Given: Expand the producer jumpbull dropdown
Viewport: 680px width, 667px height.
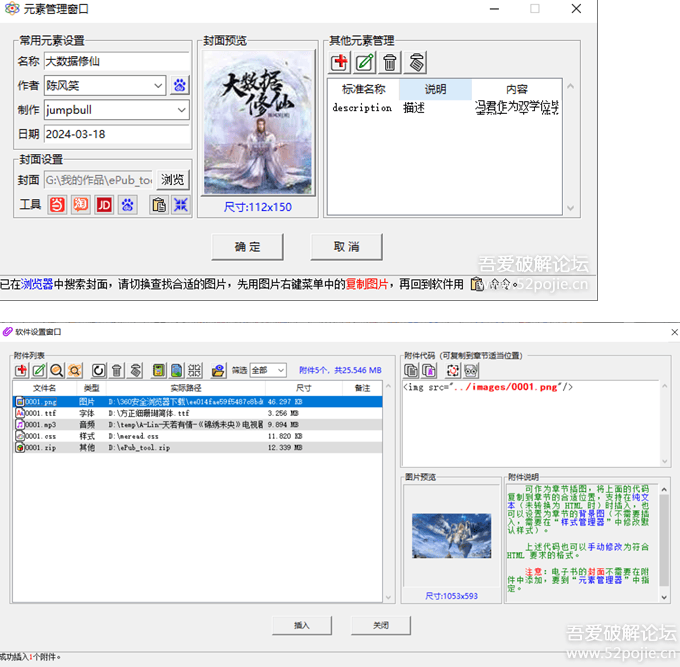Looking at the screenshot, I should pyautogui.click(x=182, y=110).
